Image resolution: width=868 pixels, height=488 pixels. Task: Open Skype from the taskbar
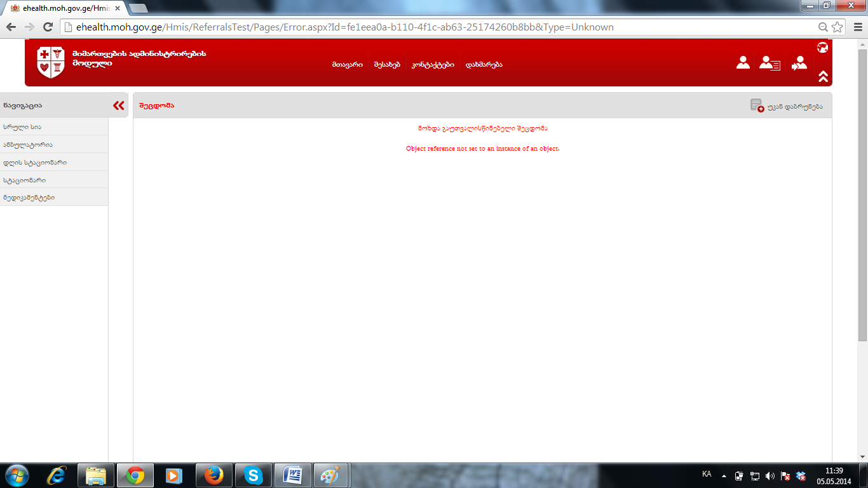(x=254, y=475)
